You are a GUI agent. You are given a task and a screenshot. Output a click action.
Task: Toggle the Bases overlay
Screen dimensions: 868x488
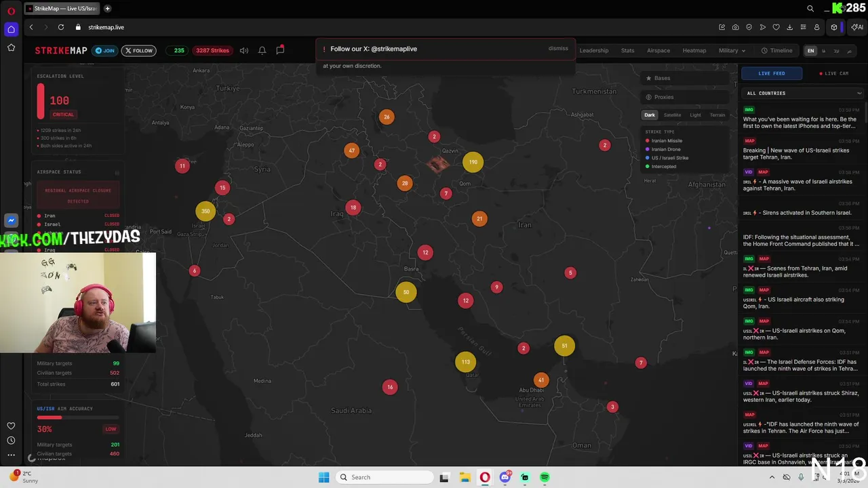[x=686, y=78]
